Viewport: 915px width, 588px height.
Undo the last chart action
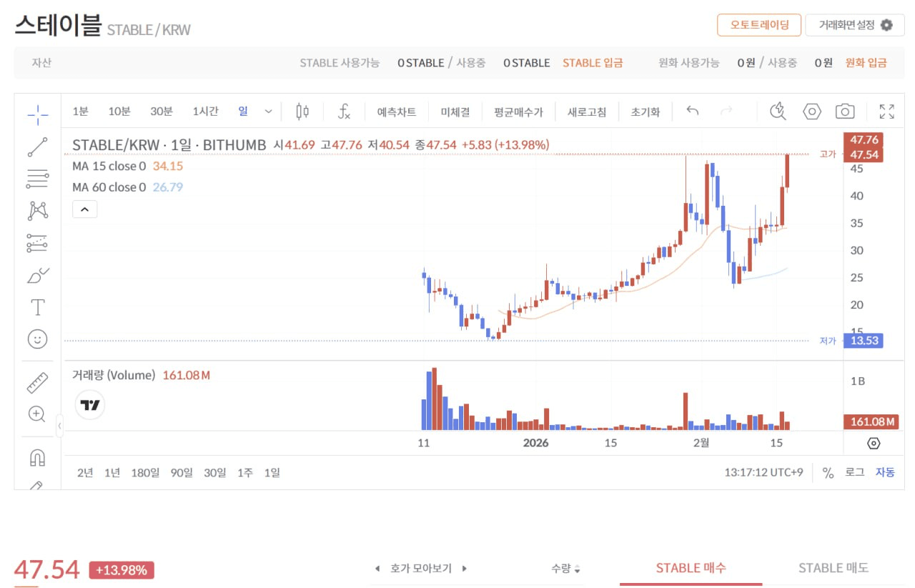(x=691, y=111)
